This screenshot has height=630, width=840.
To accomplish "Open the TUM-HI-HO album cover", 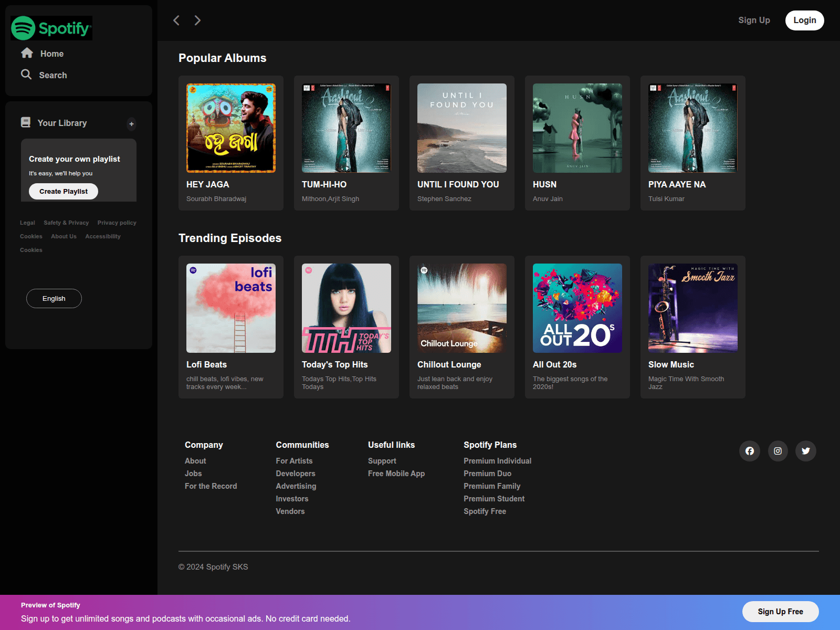I will coord(346,128).
